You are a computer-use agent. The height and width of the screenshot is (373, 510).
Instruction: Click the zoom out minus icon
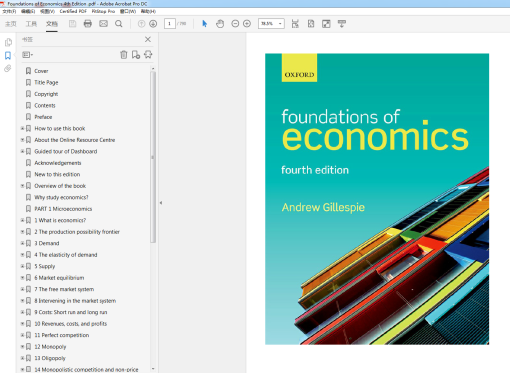pyautogui.click(x=235, y=24)
